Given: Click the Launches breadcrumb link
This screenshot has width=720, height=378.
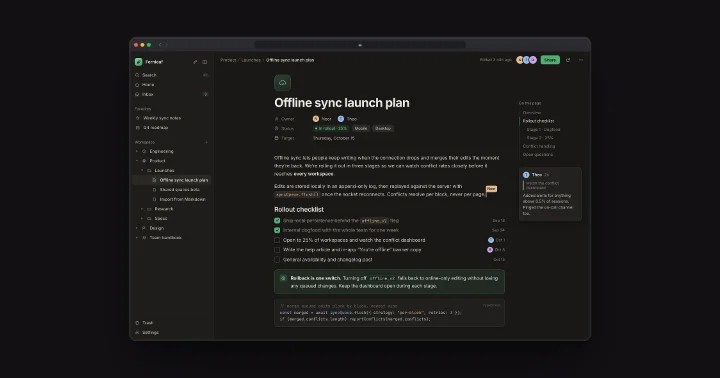Looking at the screenshot, I should [x=251, y=60].
